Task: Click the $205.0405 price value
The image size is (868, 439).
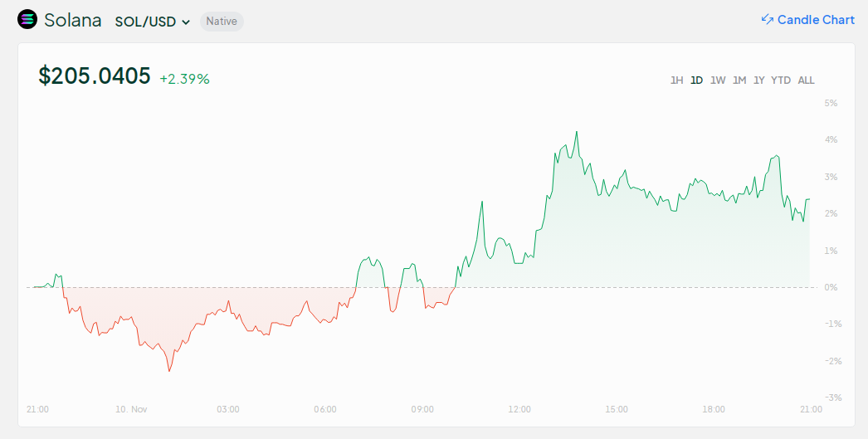Action: [95, 76]
